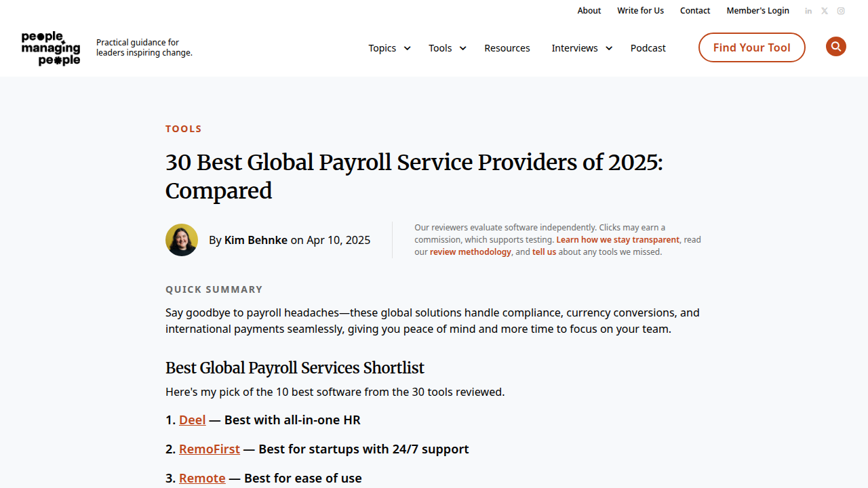This screenshot has width=868, height=488.
Task: Open Learn how we stay transparent link
Action: tap(618, 240)
